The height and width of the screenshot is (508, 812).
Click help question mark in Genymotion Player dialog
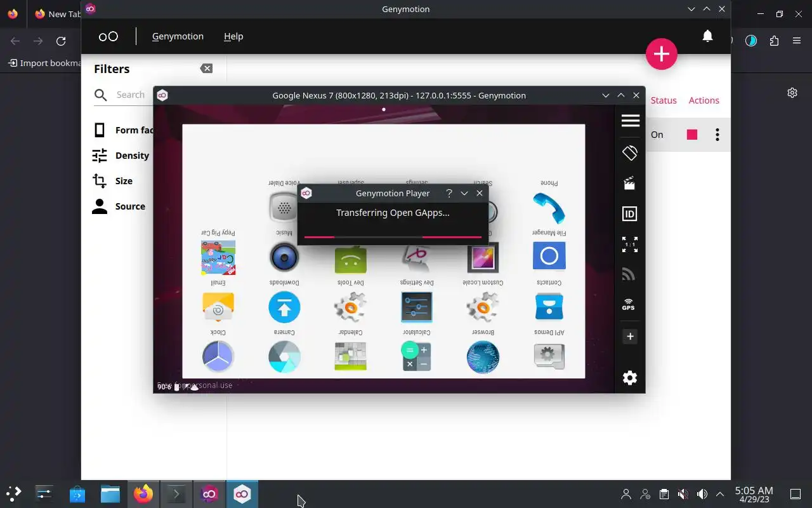tap(449, 193)
